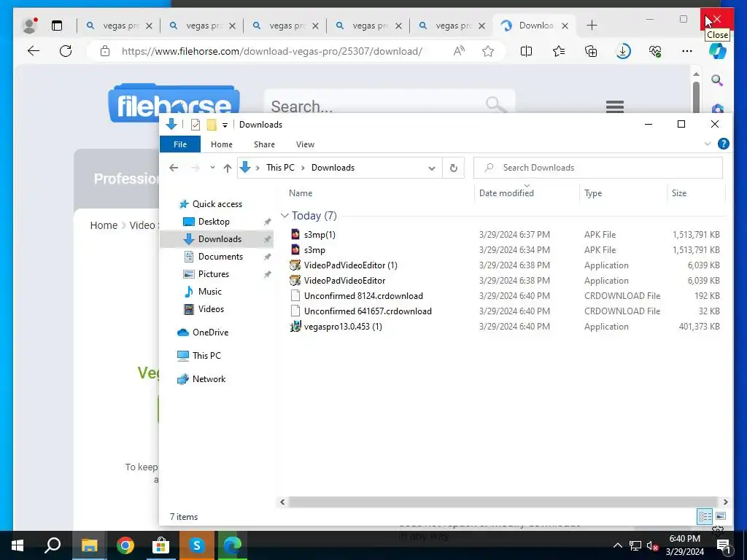Click Edge URL address bar
This screenshot has height=560, width=747.
pyautogui.click(x=271, y=51)
